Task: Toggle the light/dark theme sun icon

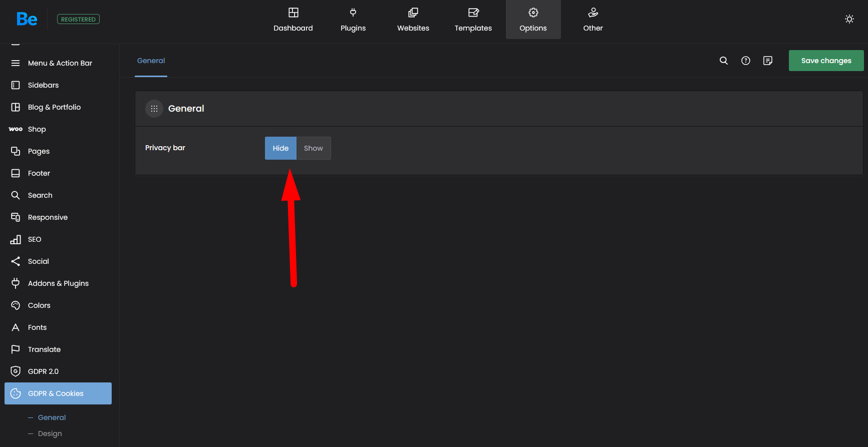Action: pos(849,19)
